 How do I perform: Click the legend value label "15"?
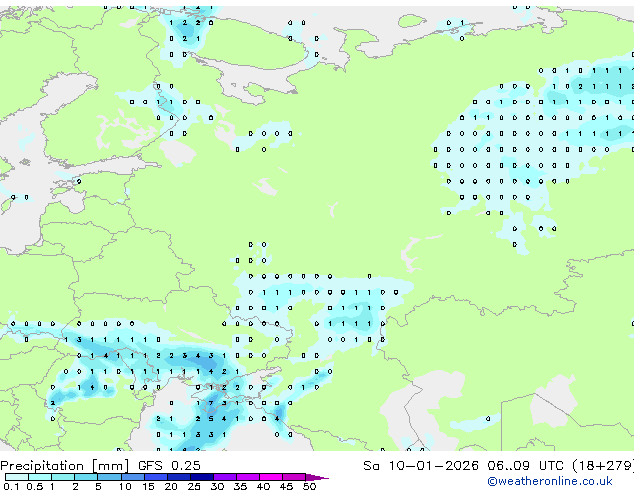point(148,486)
